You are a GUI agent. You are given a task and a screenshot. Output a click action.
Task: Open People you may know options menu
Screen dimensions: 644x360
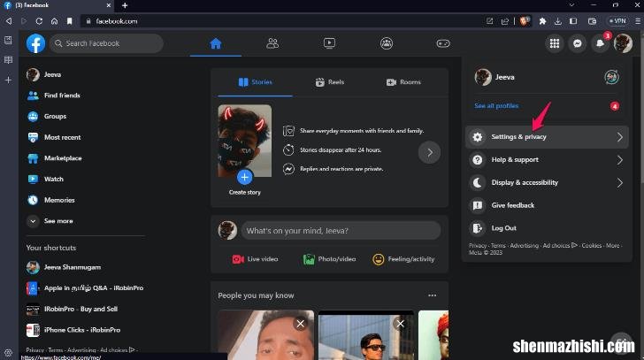(x=432, y=295)
